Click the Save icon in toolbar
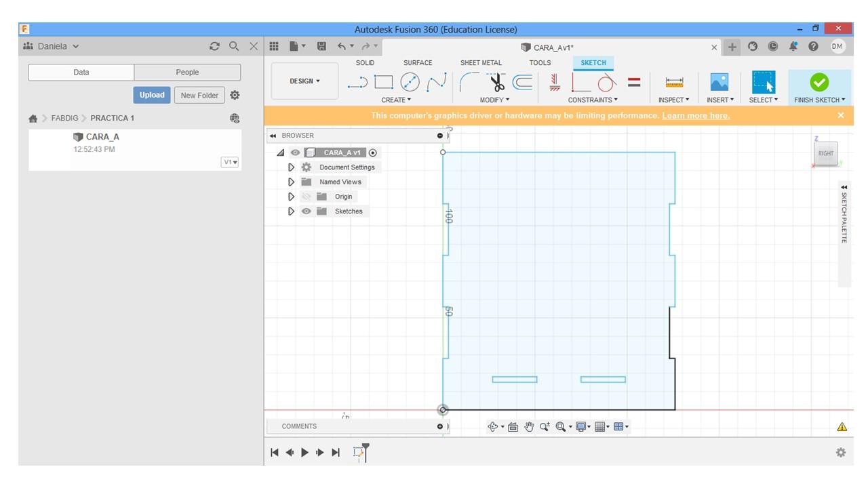Viewport: 868px width, 488px height. [x=321, y=47]
